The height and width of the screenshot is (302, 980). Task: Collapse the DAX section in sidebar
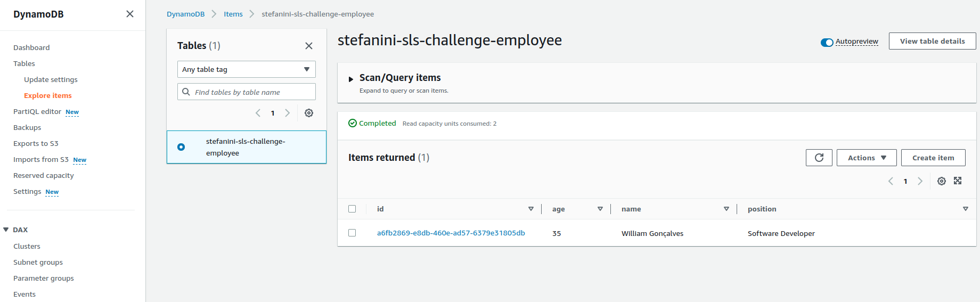coord(6,230)
